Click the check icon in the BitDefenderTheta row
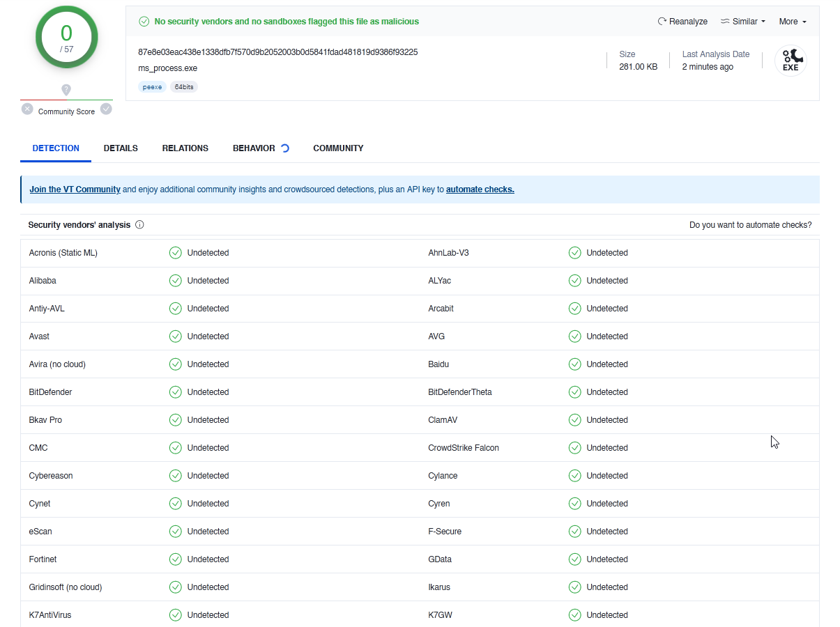Viewport: 840px width, 627px height. [575, 392]
